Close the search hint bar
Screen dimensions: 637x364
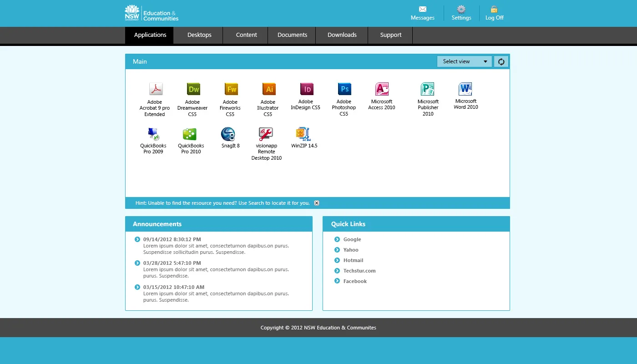(317, 203)
